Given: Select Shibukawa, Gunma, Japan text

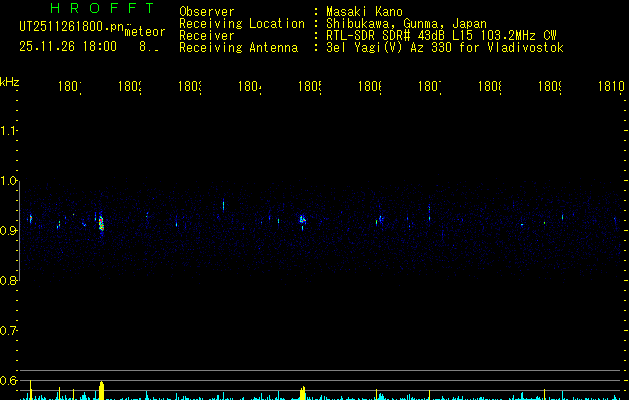Looking at the screenshot, I should [406, 24].
